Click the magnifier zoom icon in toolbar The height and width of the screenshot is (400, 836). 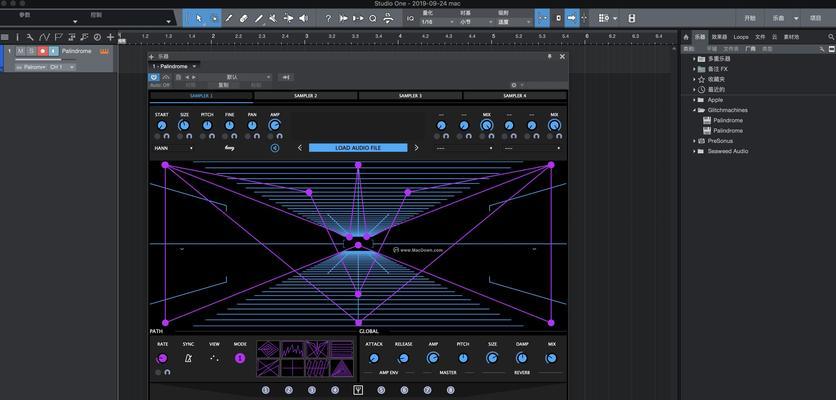click(373, 18)
